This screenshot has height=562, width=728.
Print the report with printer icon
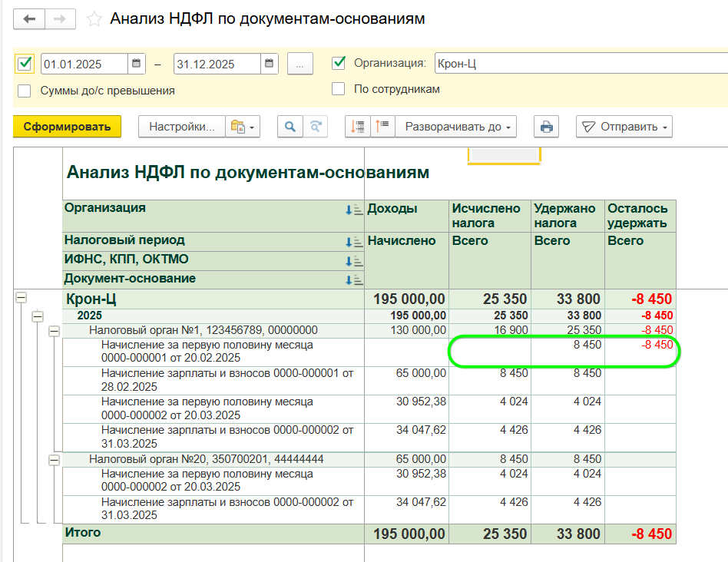point(547,127)
